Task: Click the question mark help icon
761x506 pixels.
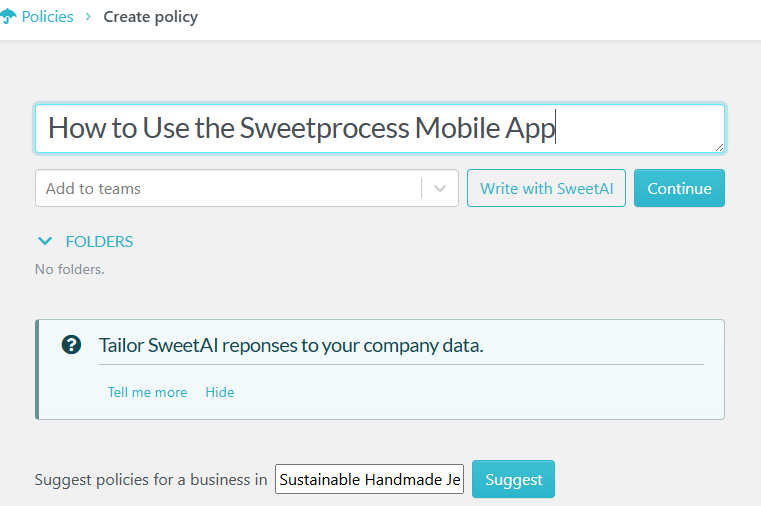Action: tap(71, 345)
